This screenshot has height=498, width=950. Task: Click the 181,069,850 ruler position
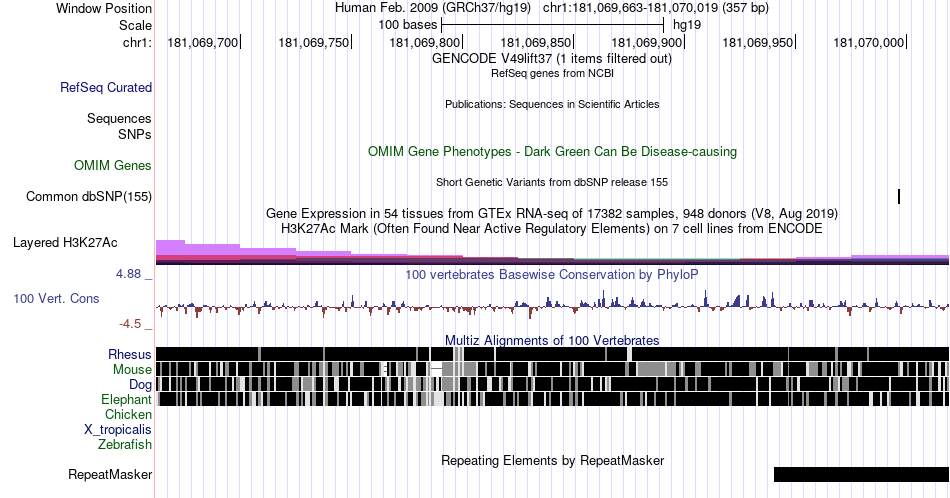tap(536, 42)
